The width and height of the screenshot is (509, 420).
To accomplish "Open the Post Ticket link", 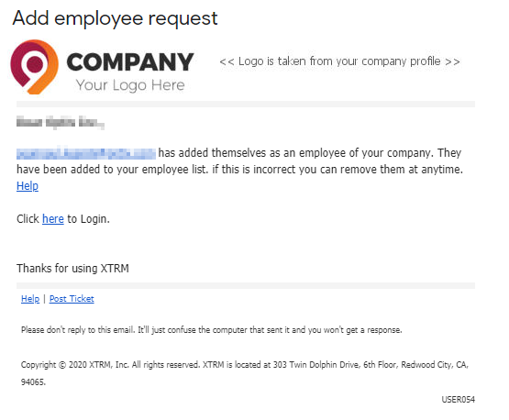I will pos(72,299).
